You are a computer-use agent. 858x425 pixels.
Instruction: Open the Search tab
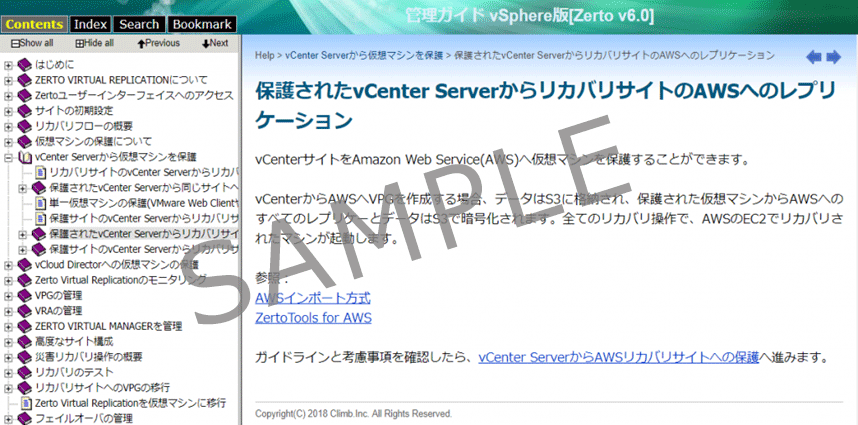coord(139,24)
